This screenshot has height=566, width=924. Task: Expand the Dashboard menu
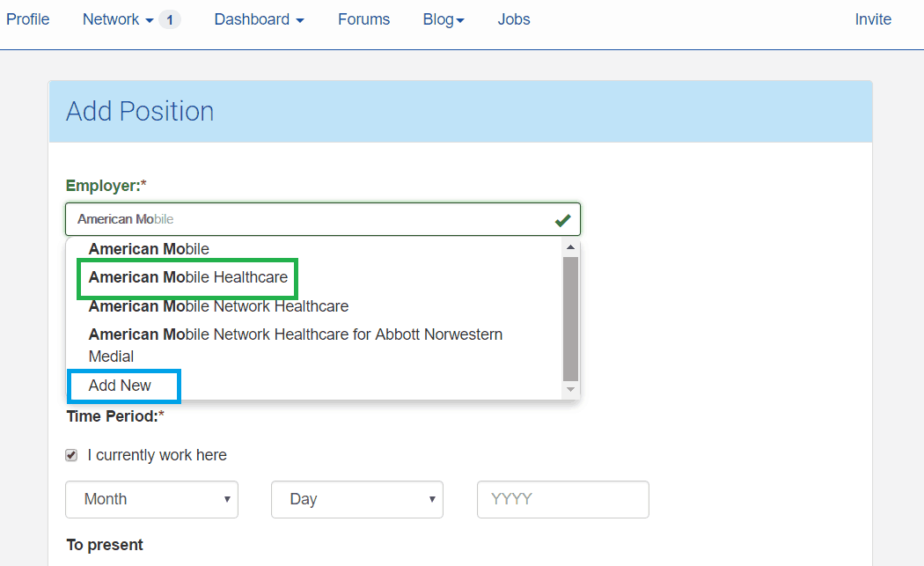coord(260,19)
